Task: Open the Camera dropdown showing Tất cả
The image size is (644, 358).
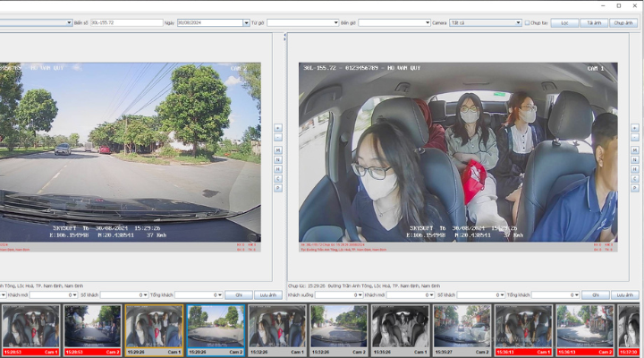Action: (518, 23)
